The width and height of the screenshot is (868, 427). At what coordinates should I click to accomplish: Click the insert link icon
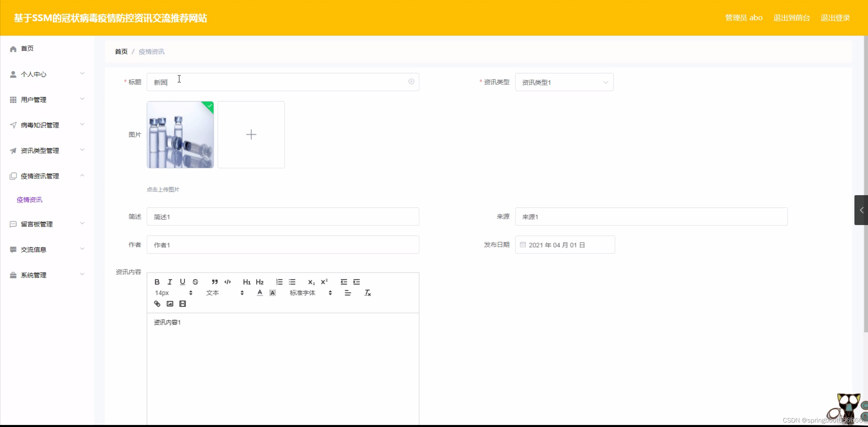(157, 303)
